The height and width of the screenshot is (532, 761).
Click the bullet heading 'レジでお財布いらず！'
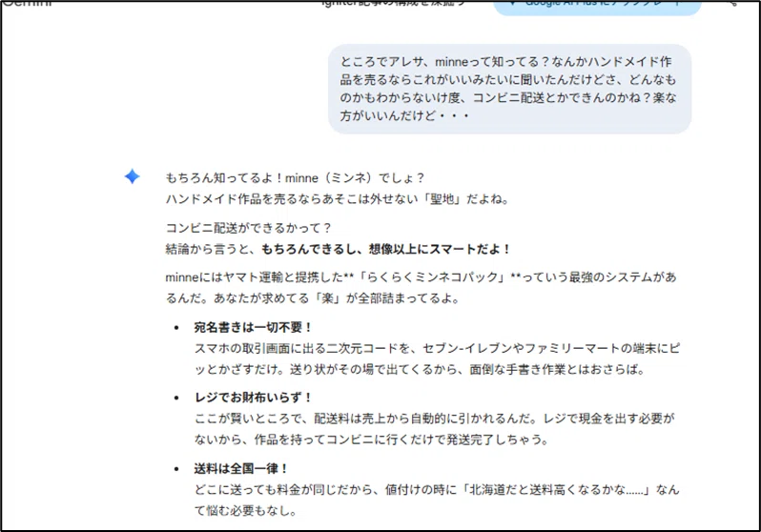coord(254,397)
